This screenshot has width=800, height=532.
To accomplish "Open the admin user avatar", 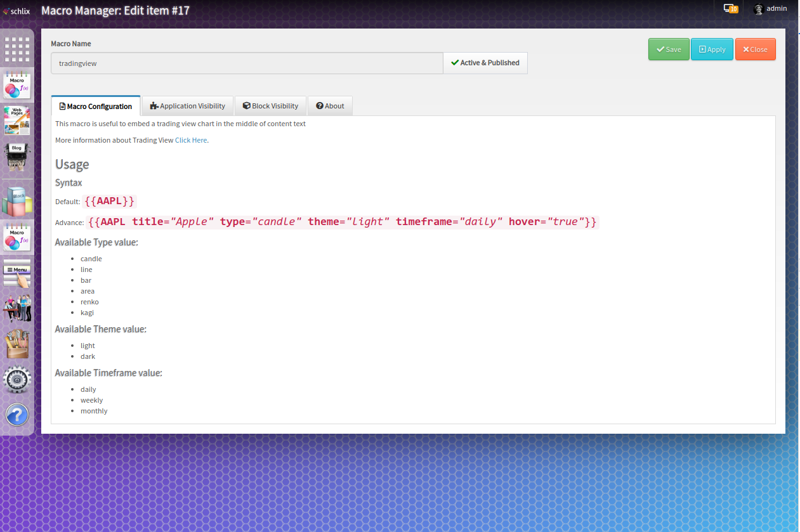I will (x=758, y=9).
